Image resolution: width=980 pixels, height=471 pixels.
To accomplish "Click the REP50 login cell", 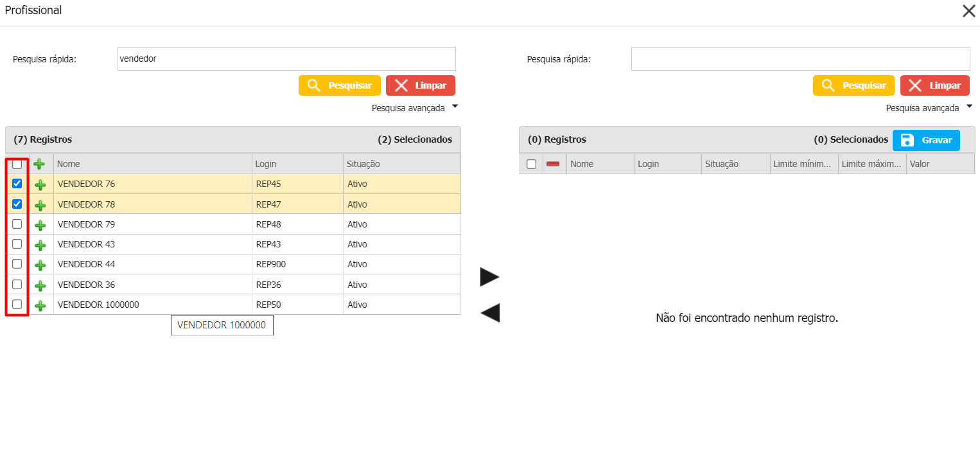I will (297, 305).
